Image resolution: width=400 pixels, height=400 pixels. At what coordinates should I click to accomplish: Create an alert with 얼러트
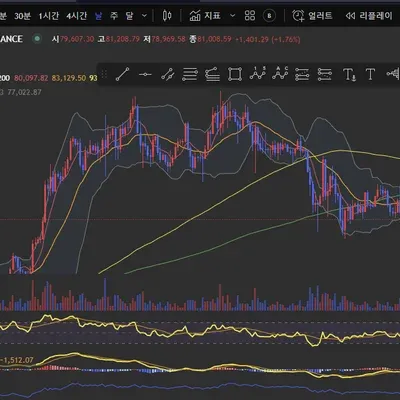point(312,15)
